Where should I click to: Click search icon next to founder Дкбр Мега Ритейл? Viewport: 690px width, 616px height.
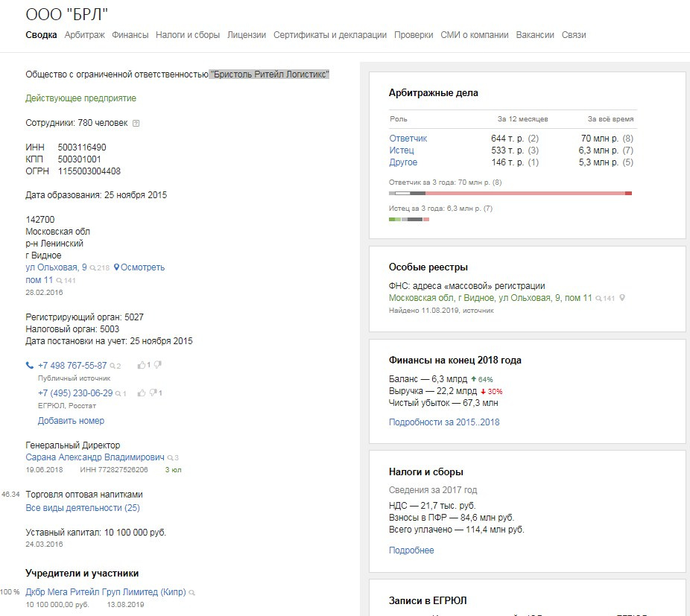(x=192, y=593)
